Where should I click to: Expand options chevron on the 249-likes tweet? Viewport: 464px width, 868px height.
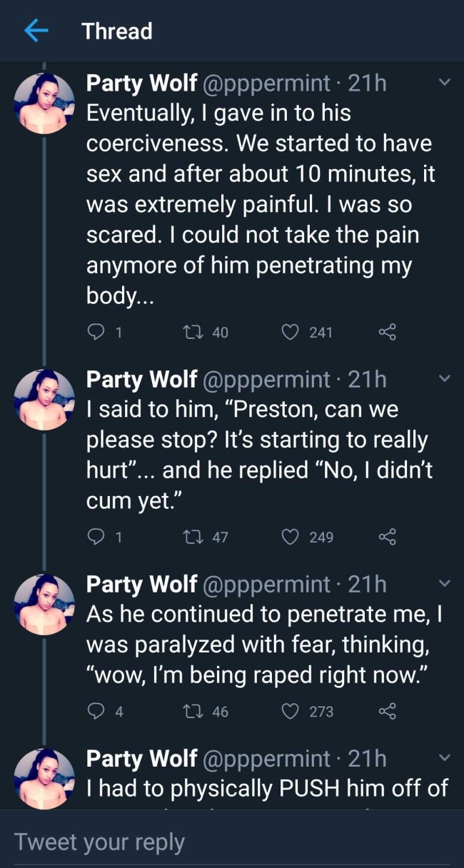[443, 378]
